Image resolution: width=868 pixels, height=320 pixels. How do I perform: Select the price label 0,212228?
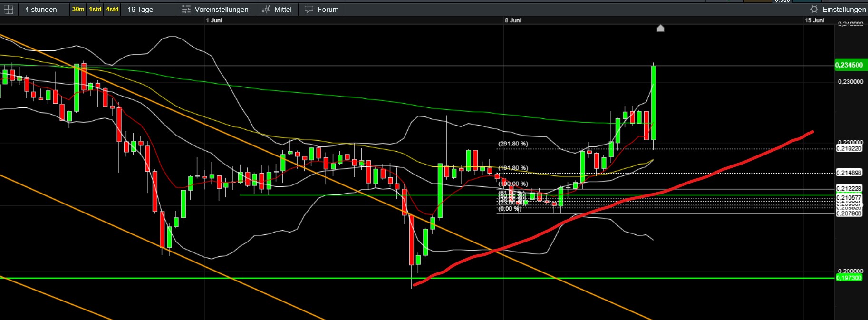(849, 189)
